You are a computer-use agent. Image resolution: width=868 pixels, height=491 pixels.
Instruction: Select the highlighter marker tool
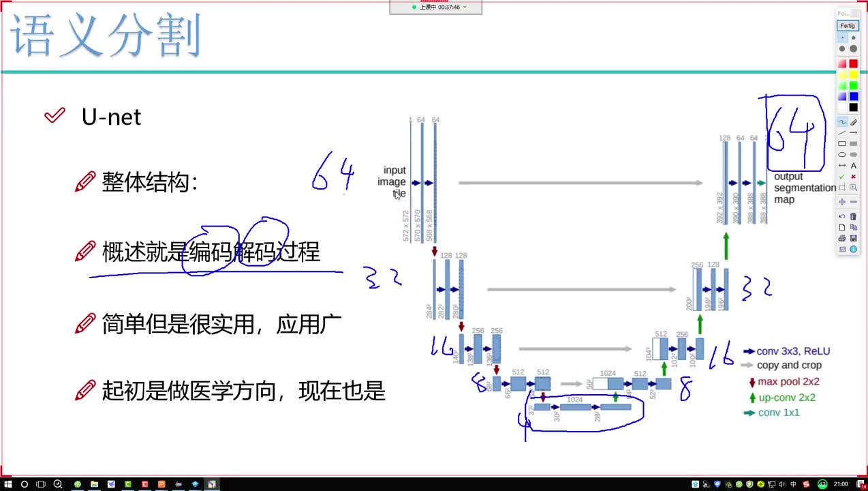point(853,121)
